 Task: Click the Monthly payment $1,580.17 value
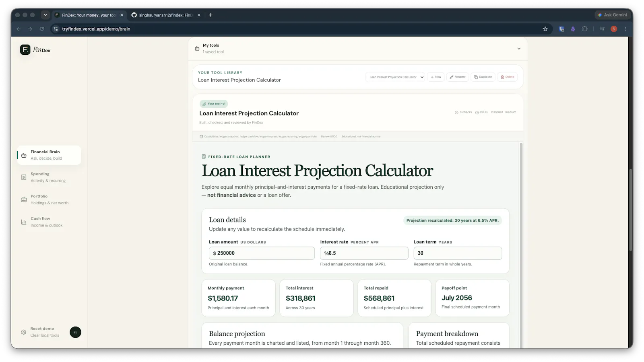(x=223, y=298)
